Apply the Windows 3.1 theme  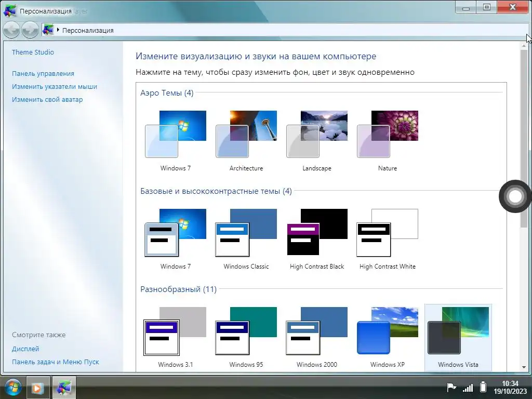(176, 337)
